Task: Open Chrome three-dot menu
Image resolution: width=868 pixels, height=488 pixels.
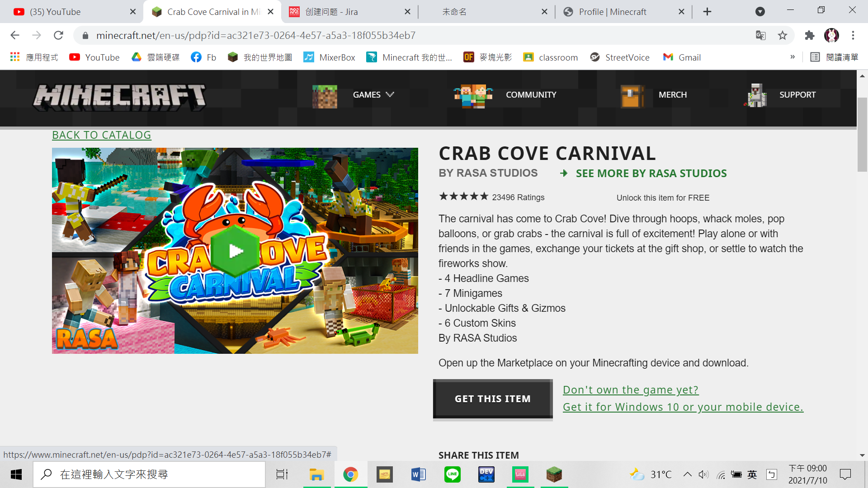Action: coord(853,35)
